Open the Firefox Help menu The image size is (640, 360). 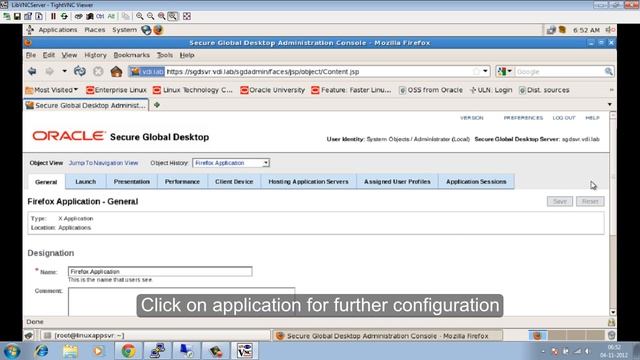pyautogui.click(x=187, y=55)
